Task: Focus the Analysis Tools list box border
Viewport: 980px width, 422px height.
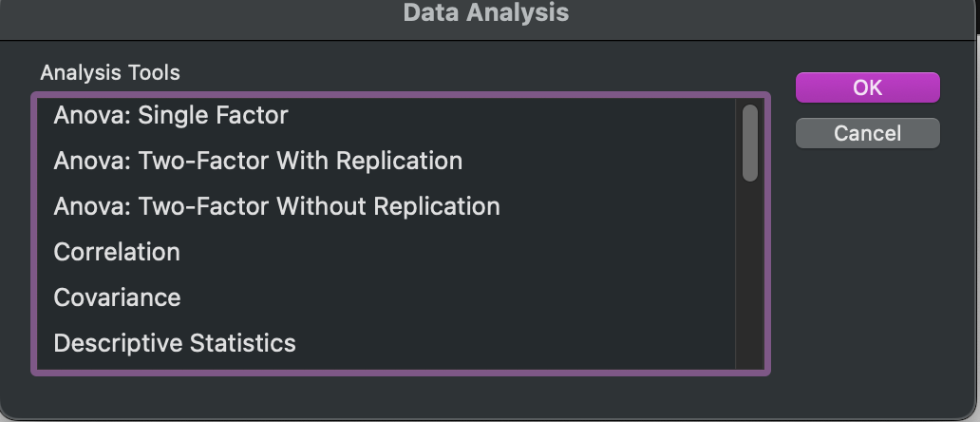Action: pyautogui.click(x=401, y=95)
